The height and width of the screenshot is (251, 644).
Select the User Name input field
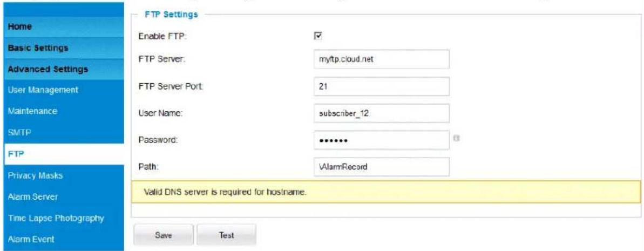pos(381,113)
